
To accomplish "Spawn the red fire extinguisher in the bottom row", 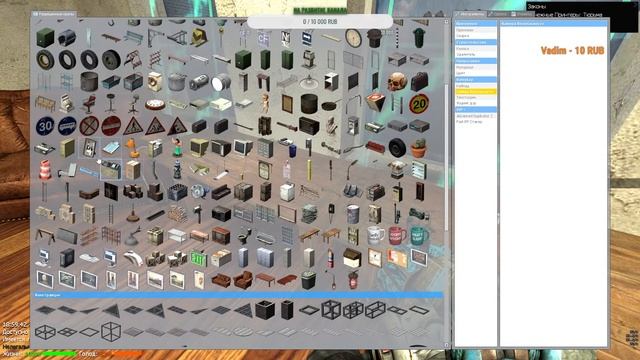I will coord(353,280).
